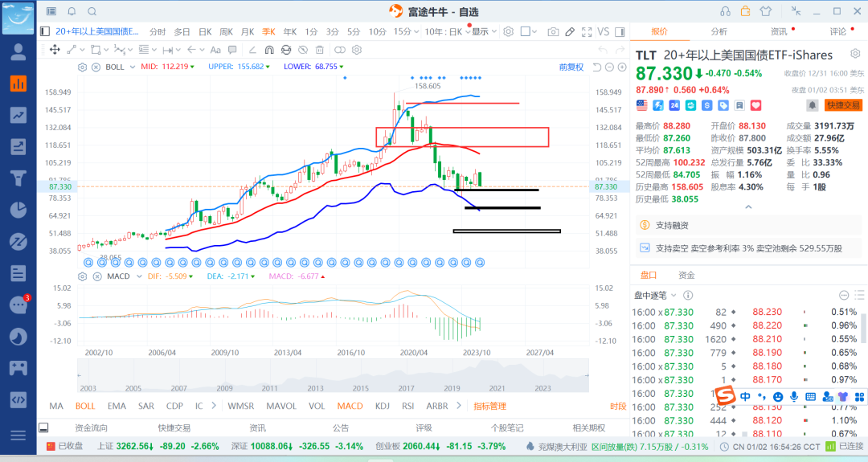Open messages chat icon with badge 3
868x462 pixels.
pos(18,305)
